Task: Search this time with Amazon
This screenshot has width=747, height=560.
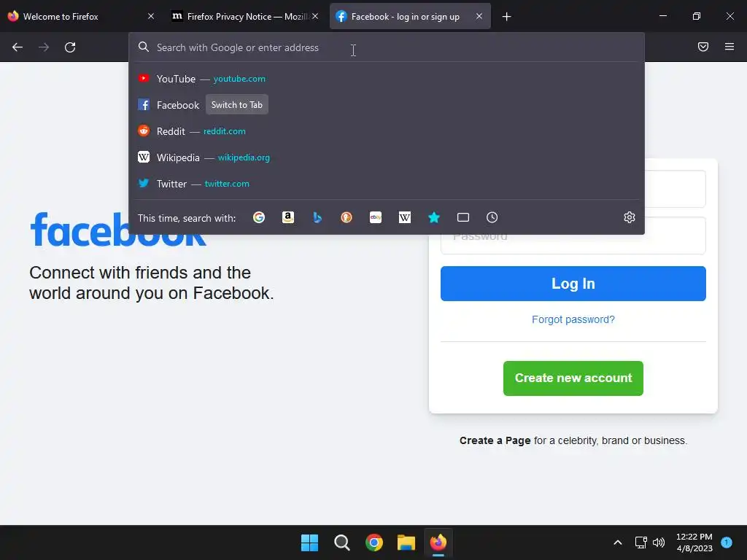Action: click(288, 217)
